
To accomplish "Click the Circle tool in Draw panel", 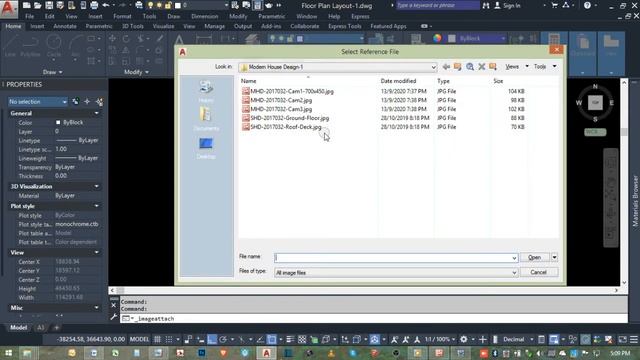I will (53, 46).
